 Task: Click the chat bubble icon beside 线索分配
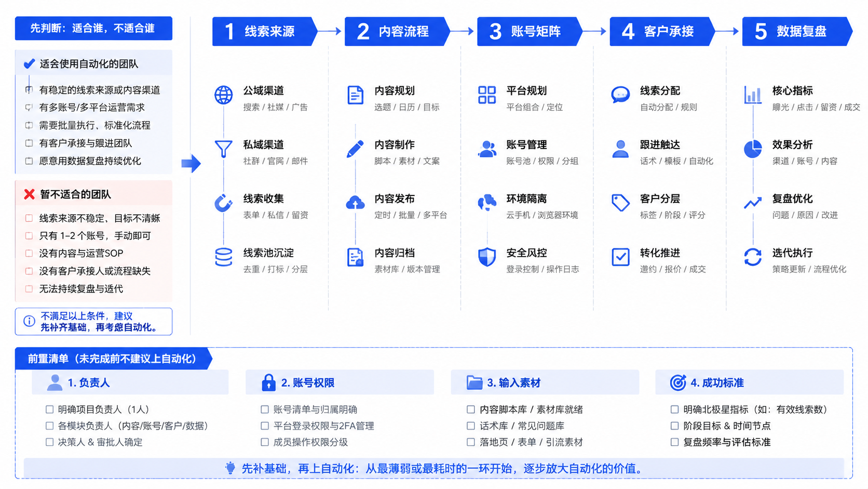click(620, 95)
